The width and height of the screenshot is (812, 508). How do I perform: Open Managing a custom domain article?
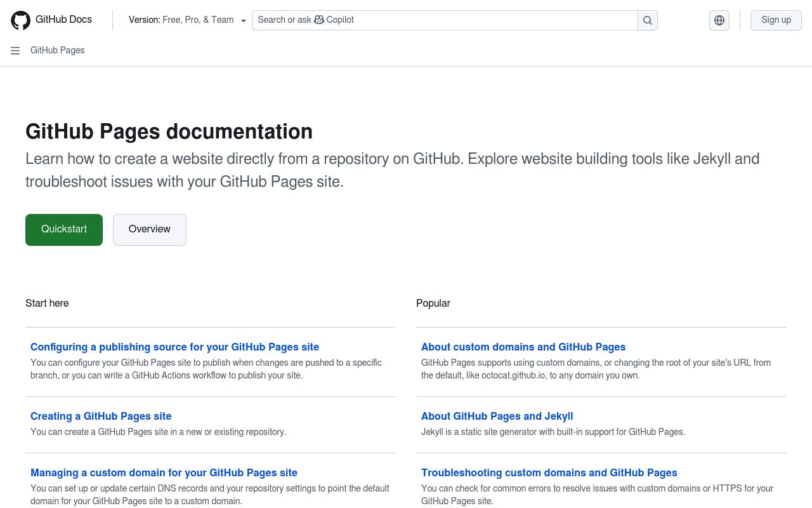(x=164, y=472)
